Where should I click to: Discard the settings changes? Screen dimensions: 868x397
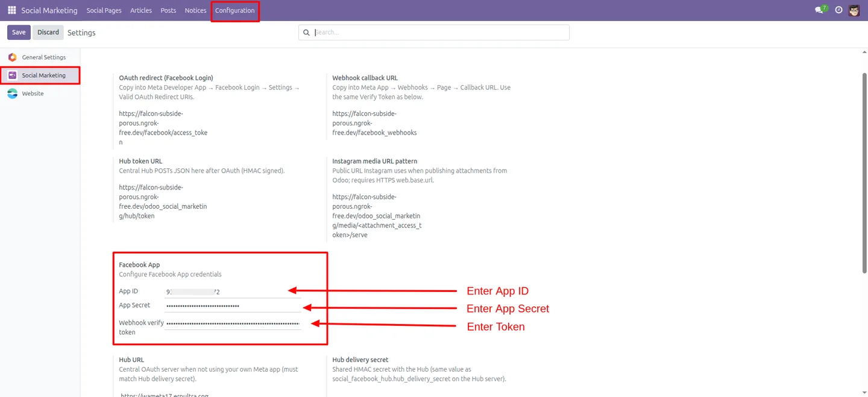point(48,32)
